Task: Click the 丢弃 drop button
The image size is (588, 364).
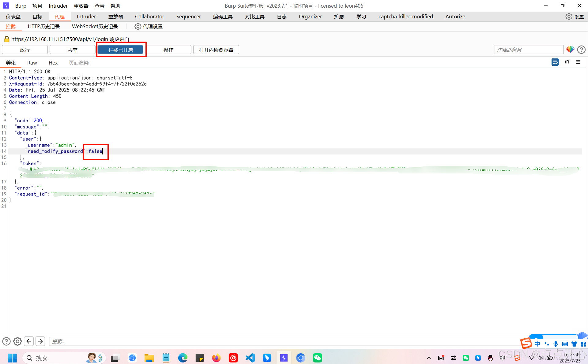Action: (x=73, y=50)
